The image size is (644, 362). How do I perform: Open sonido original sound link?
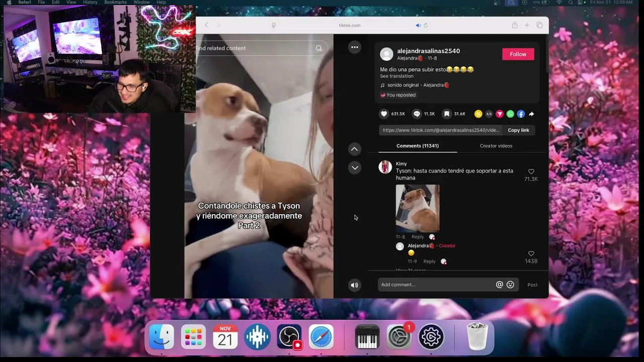[415, 85]
